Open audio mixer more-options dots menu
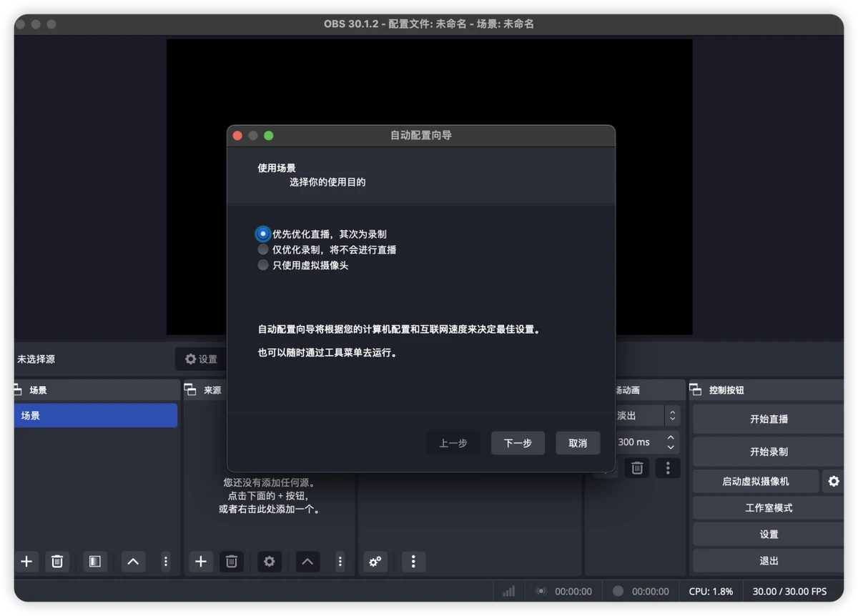Viewport: 858px width, 616px height. [413, 562]
